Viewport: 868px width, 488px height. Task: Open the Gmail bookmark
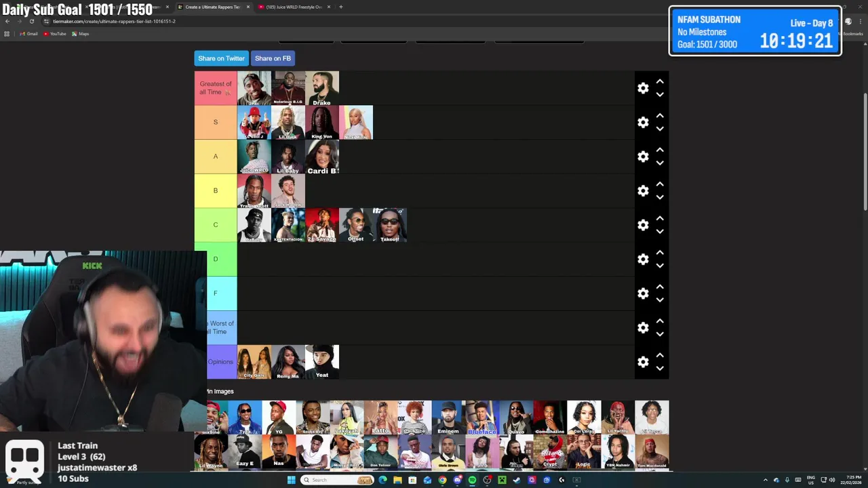point(28,34)
